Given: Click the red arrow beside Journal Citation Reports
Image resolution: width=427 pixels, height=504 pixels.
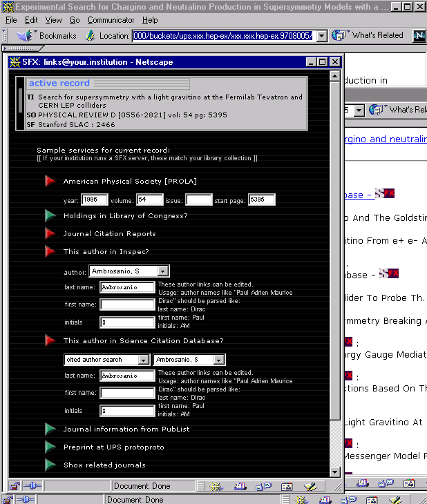Looking at the screenshot, I should tap(50, 233).
